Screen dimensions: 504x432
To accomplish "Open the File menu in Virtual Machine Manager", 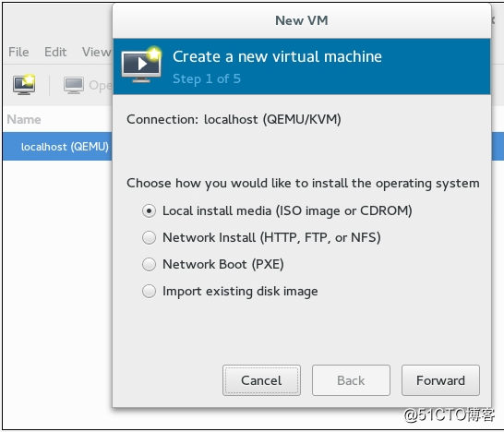I will tap(18, 52).
